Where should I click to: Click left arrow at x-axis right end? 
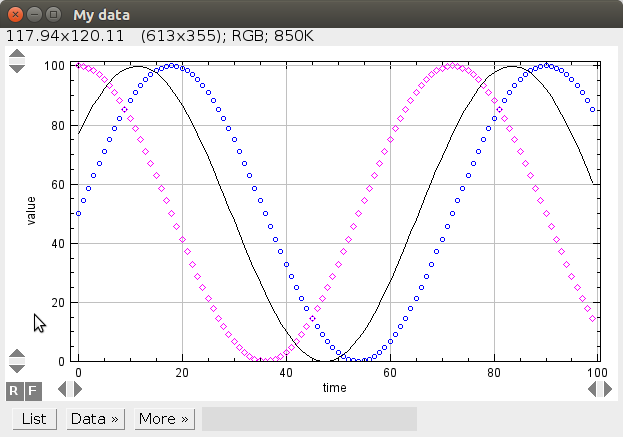(594, 388)
